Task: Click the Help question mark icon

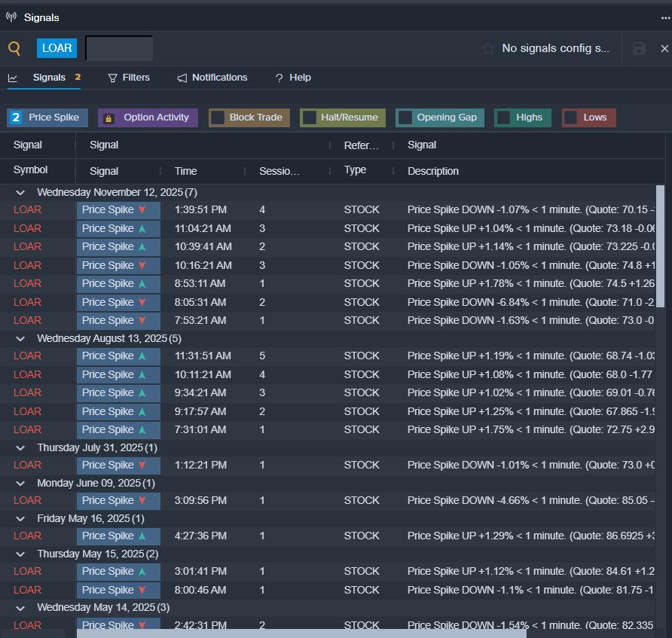Action: 279,78
